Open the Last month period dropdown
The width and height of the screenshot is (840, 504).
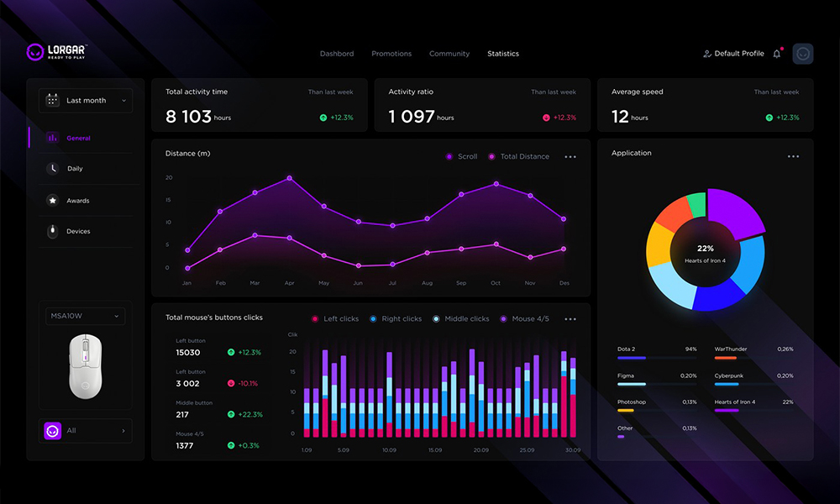click(86, 100)
